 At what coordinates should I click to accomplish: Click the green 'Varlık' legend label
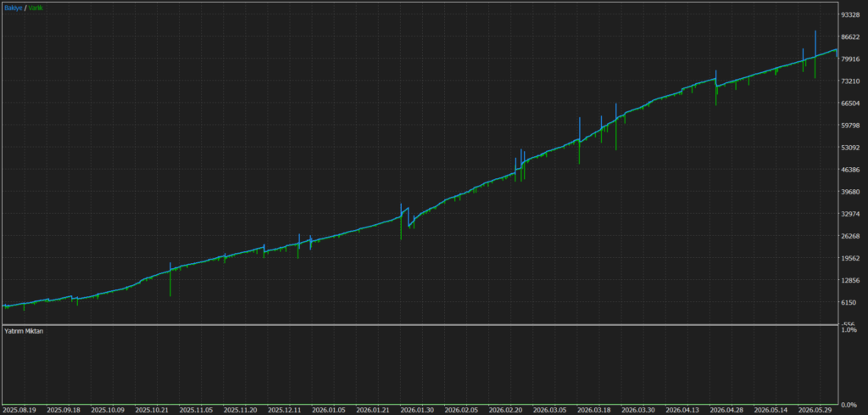(36, 8)
